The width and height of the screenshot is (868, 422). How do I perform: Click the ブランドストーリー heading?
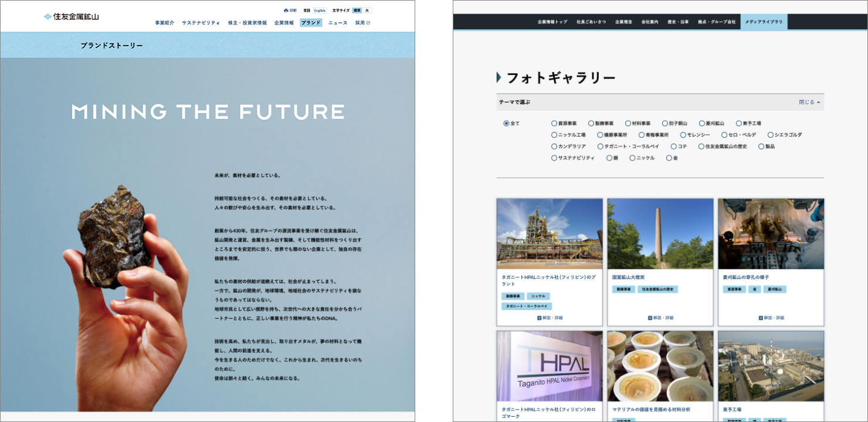click(111, 45)
